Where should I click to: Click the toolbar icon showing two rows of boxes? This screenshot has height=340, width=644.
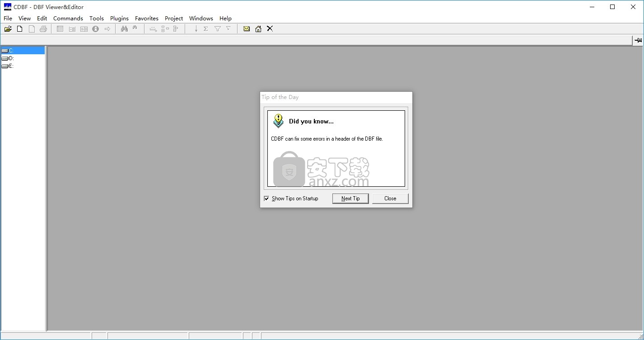tap(165, 29)
